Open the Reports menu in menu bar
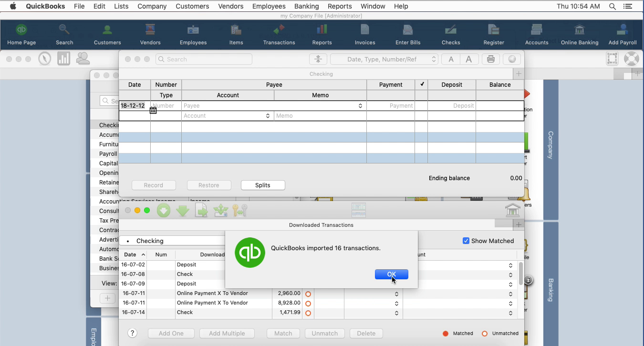Screen dimensions: 644x346 pos(340,6)
